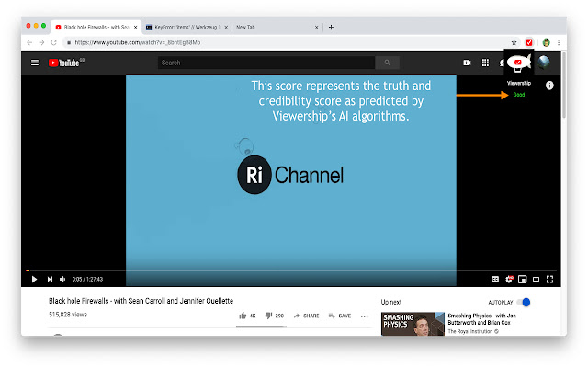Screen dimensions: 588x368
Task: Bookmark the page with the star
Action: 514,42
